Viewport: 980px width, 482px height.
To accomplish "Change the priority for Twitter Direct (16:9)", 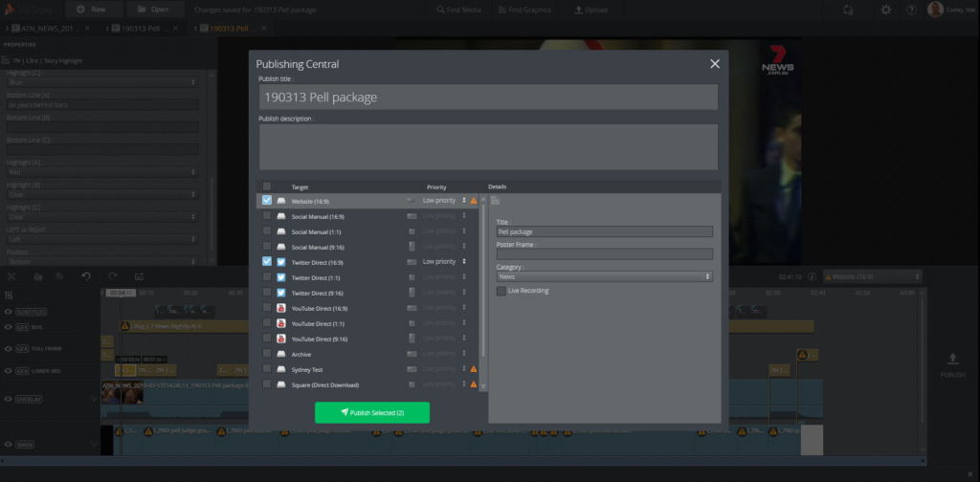I will [x=444, y=261].
